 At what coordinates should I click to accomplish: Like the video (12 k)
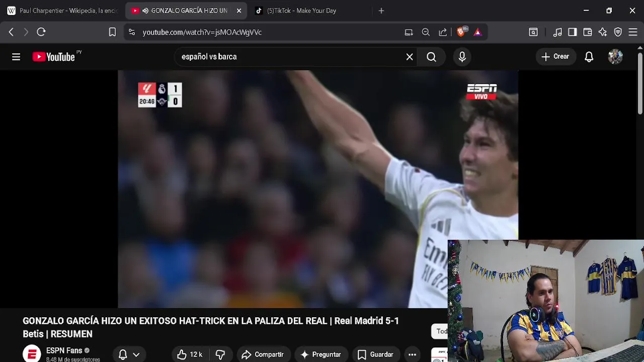[189, 354]
